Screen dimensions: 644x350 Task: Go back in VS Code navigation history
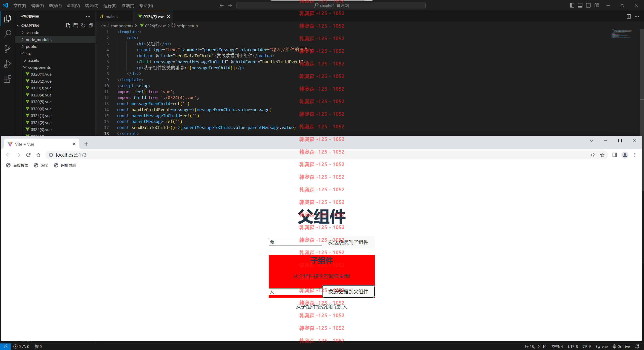click(x=222, y=5)
